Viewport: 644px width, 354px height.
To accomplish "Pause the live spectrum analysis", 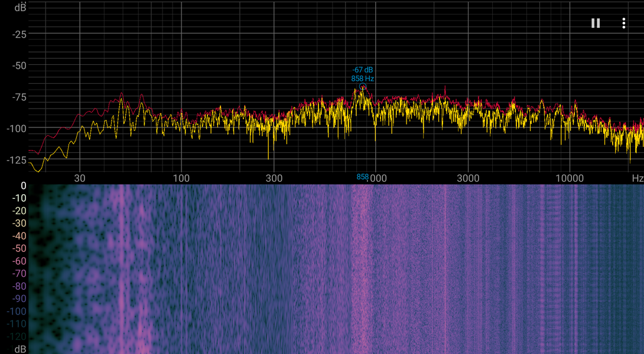I will (596, 23).
